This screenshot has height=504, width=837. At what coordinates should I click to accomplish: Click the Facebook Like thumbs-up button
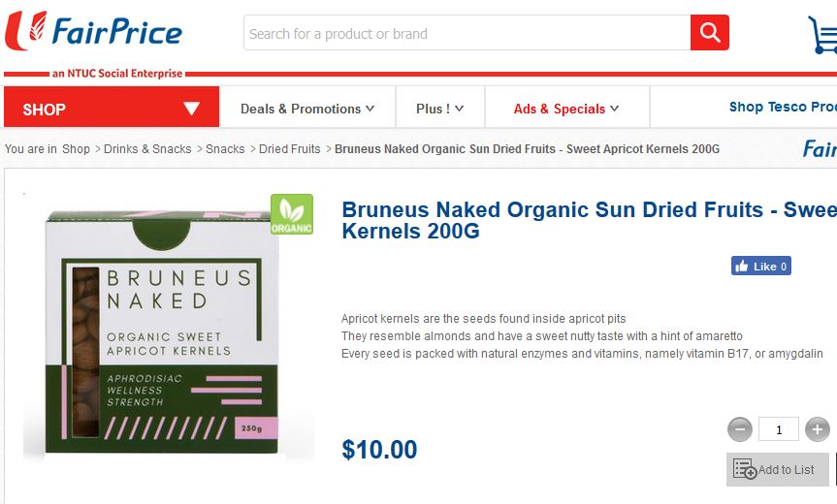[760, 266]
